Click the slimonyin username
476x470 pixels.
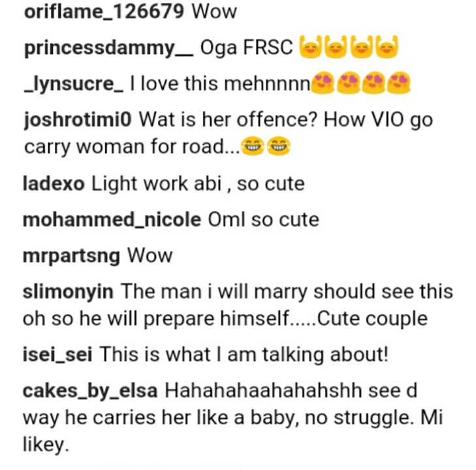(x=68, y=291)
